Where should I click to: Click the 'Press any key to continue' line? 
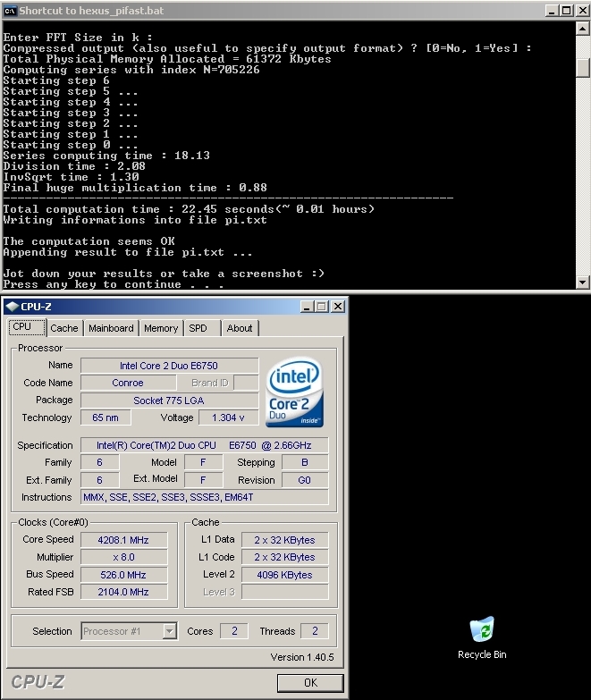click(114, 284)
